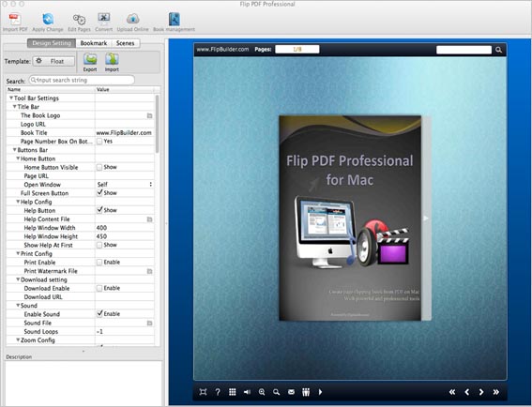Collapse the Print Config group
Viewport: 532px width, 407px height.
(x=18, y=254)
